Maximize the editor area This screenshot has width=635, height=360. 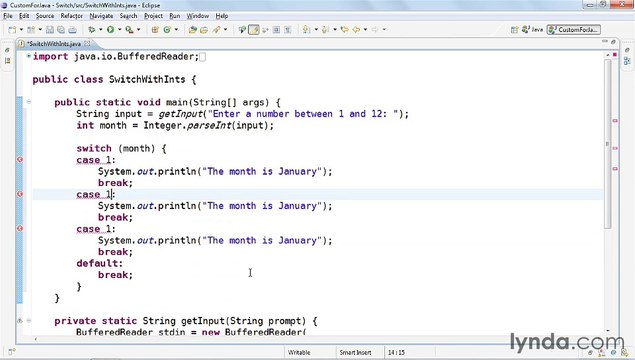[x=614, y=42]
